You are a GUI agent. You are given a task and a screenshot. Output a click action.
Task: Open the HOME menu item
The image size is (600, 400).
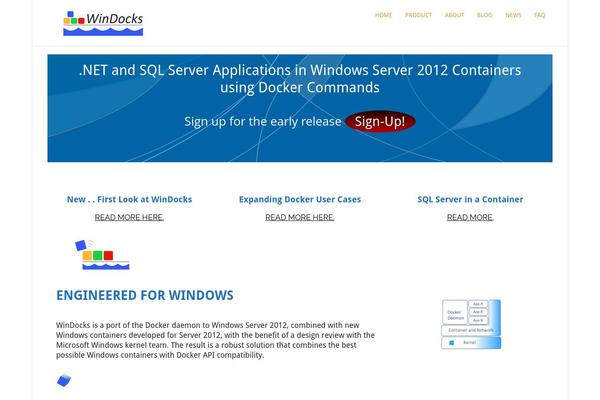[383, 15]
